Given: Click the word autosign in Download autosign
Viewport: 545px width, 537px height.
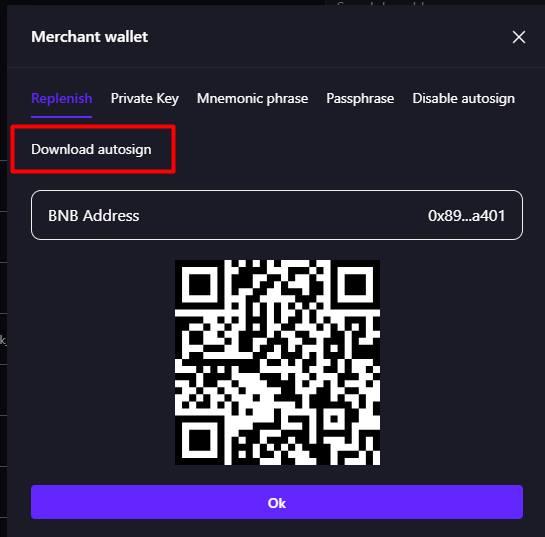Looking at the screenshot, I should tap(124, 150).
